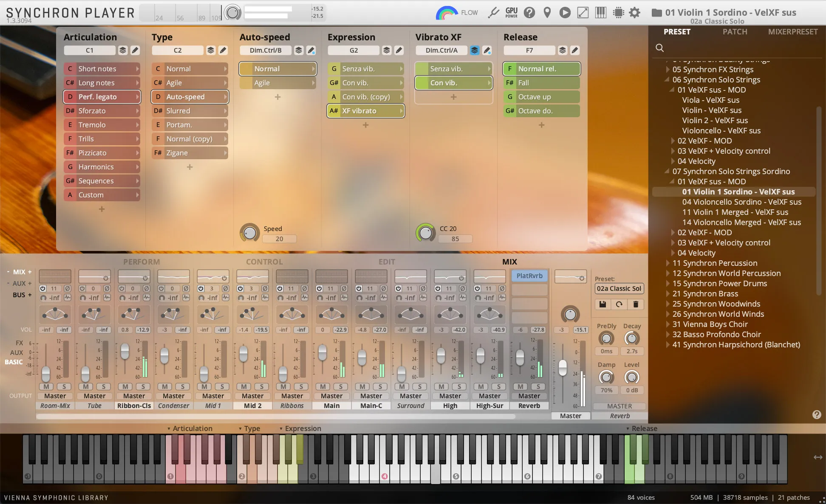826x504 pixels.
Task: Switch to the MIXERPRESET tab
Action: (x=792, y=32)
